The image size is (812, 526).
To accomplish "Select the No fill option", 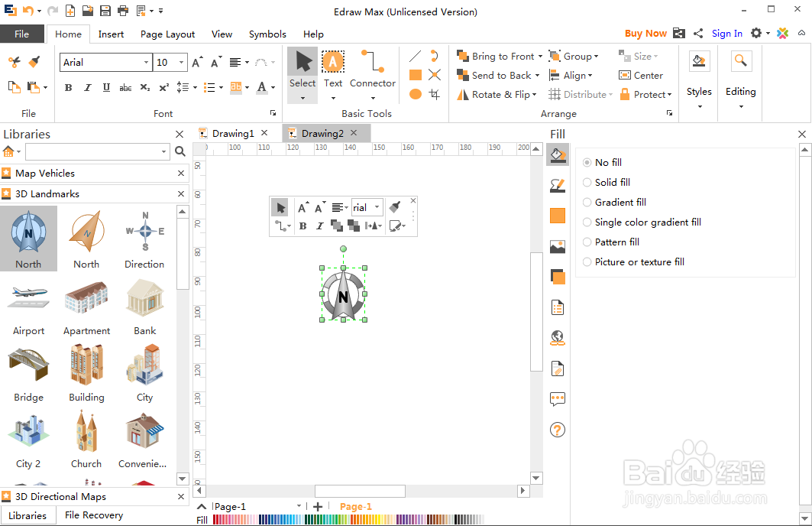I will (602, 162).
